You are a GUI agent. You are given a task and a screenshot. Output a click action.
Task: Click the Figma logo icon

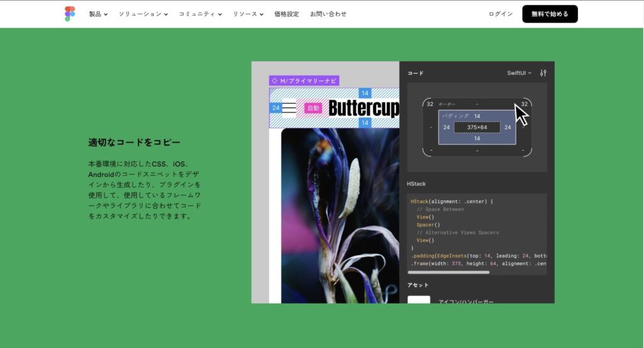tap(70, 14)
